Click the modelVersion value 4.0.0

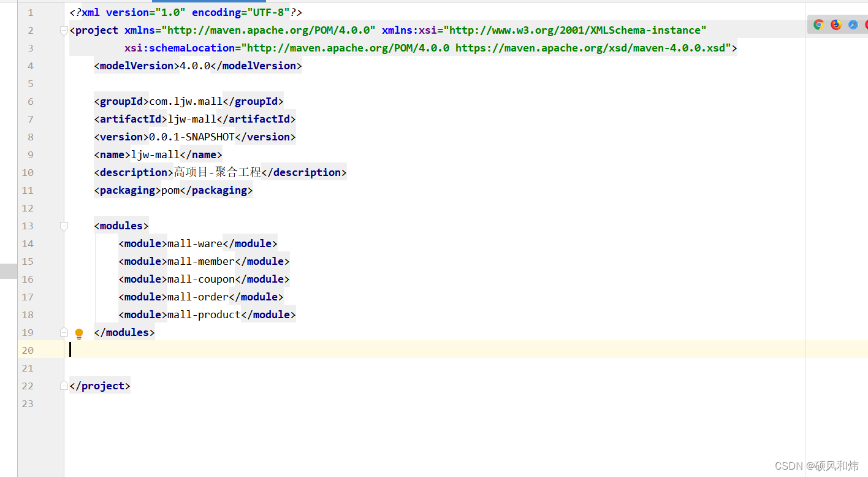tap(195, 66)
